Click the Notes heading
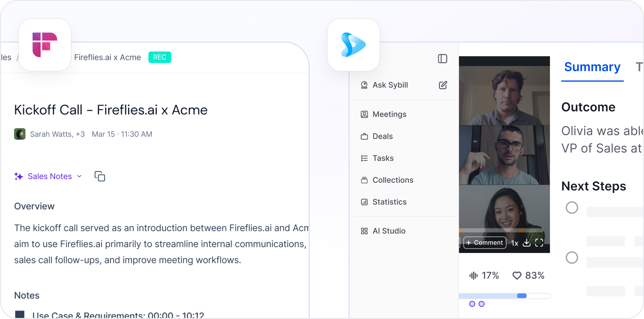644x319 pixels. (27, 295)
